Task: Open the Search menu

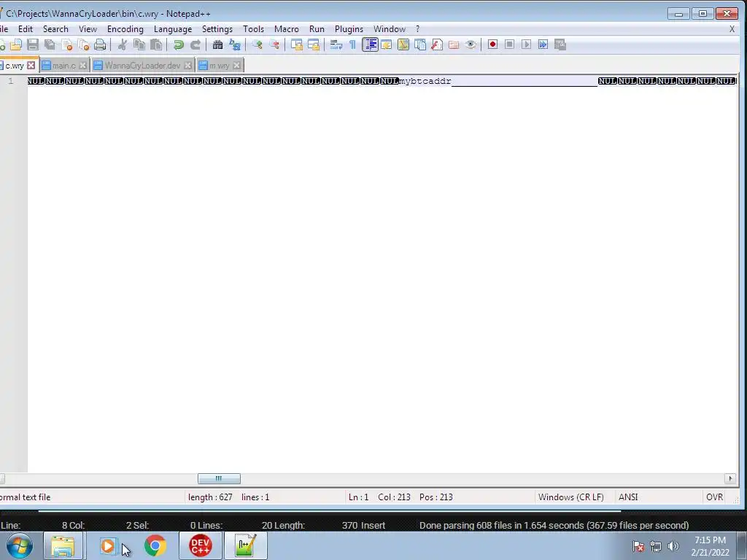Action: (x=55, y=29)
